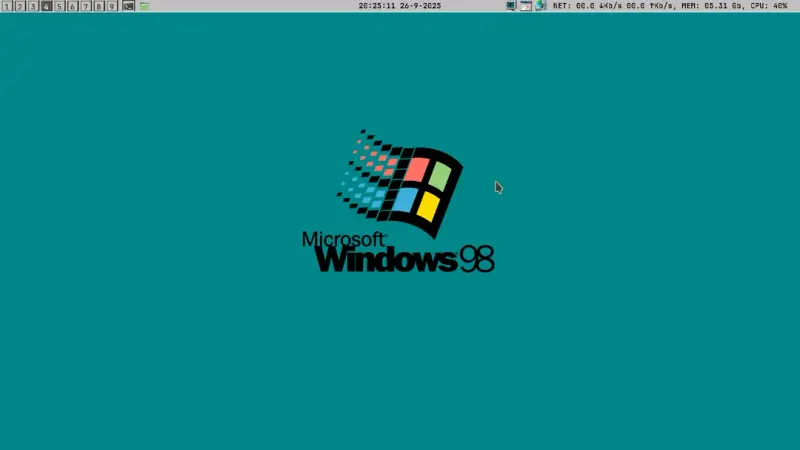Switch to workspace 6
Viewport: 800px width, 450px height.
pos(72,6)
